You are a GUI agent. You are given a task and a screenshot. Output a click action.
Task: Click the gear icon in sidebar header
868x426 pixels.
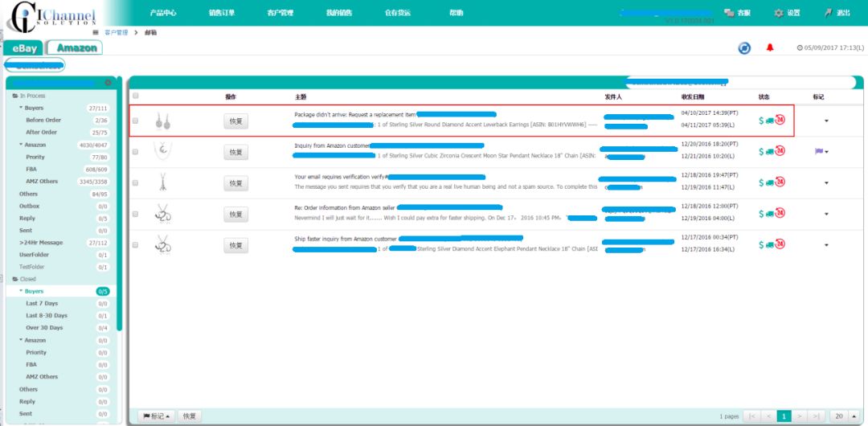point(108,83)
